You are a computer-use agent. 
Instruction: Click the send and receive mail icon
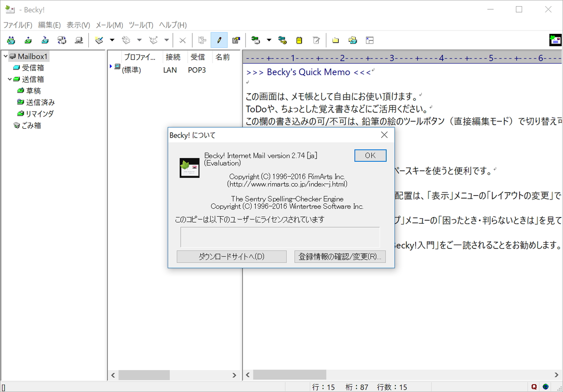[x=11, y=40]
